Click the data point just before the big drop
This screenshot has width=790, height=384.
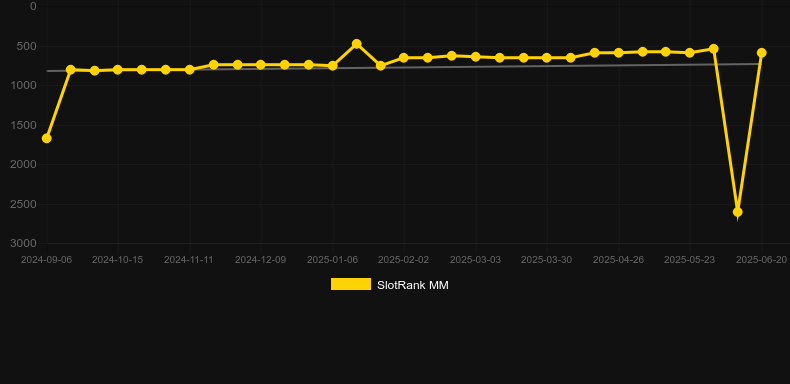(x=713, y=49)
